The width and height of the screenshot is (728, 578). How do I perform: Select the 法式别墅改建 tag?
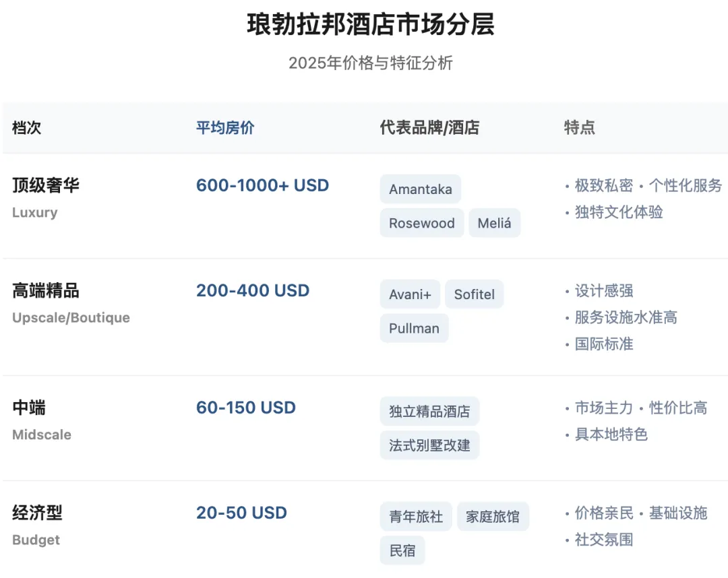429,445
